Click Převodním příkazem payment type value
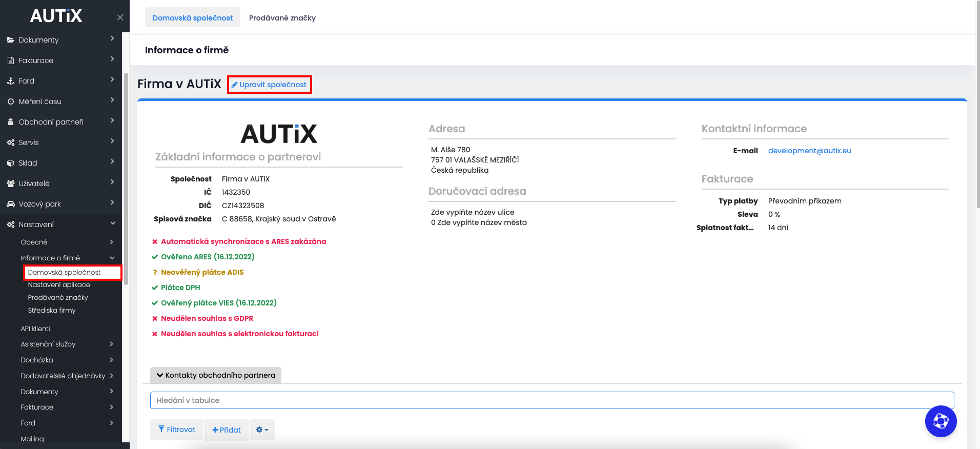This screenshot has width=980, height=449. coord(805,201)
